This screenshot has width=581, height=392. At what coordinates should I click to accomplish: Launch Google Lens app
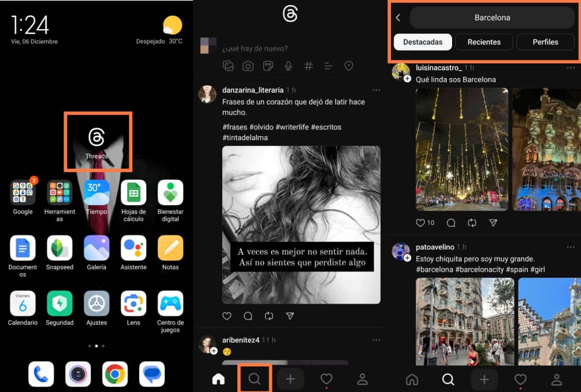tap(133, 304)
